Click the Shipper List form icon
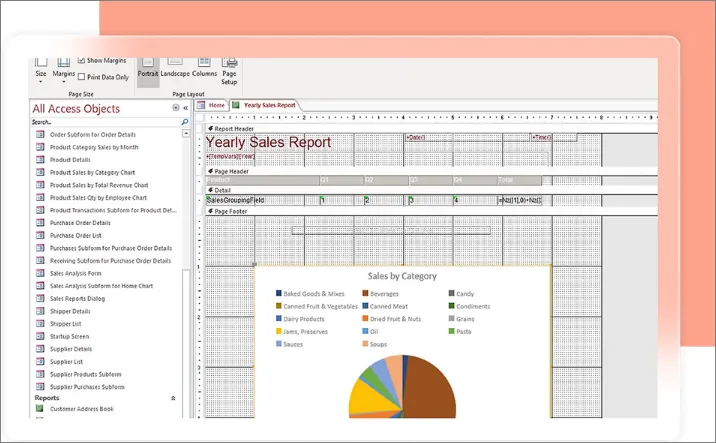The image size is (716, 443). [x=40, y=323]
